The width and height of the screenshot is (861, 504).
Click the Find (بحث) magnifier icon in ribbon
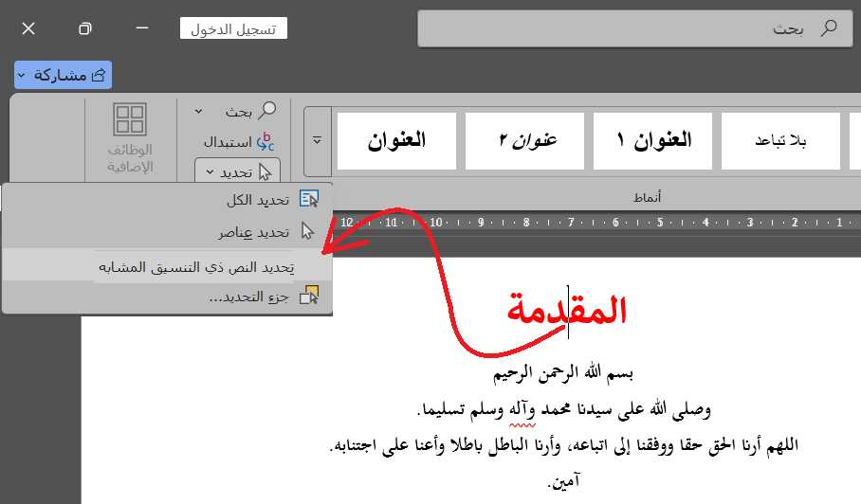coord(267,111)
